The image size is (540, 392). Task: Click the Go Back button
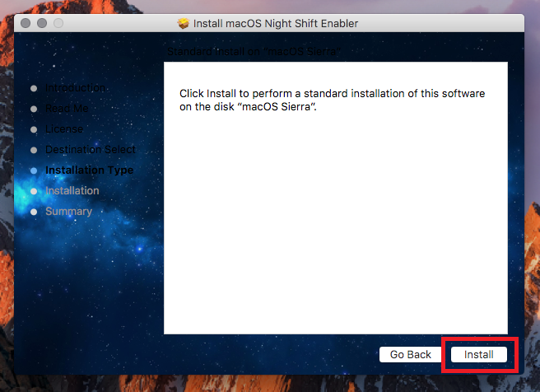coord(410,354)
